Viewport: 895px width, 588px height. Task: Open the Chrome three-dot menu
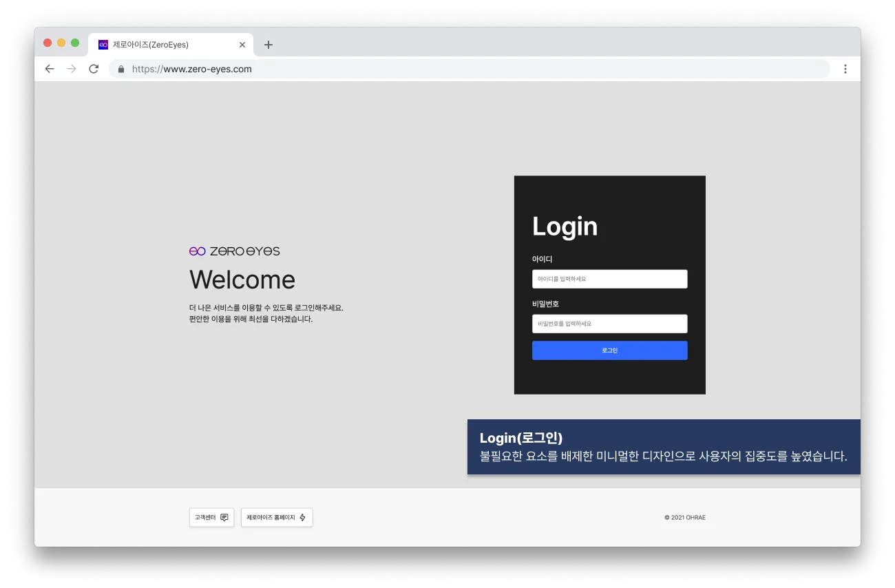[845, 69]
